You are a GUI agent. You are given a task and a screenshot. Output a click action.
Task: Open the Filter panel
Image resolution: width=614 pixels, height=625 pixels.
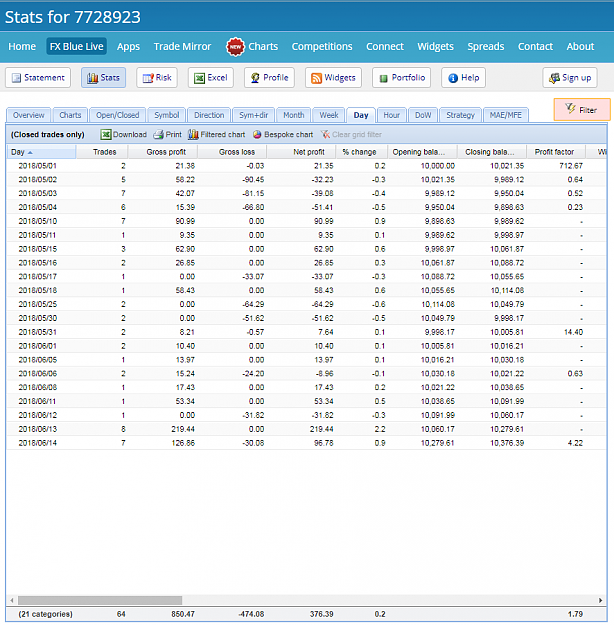tap(582, 110)
